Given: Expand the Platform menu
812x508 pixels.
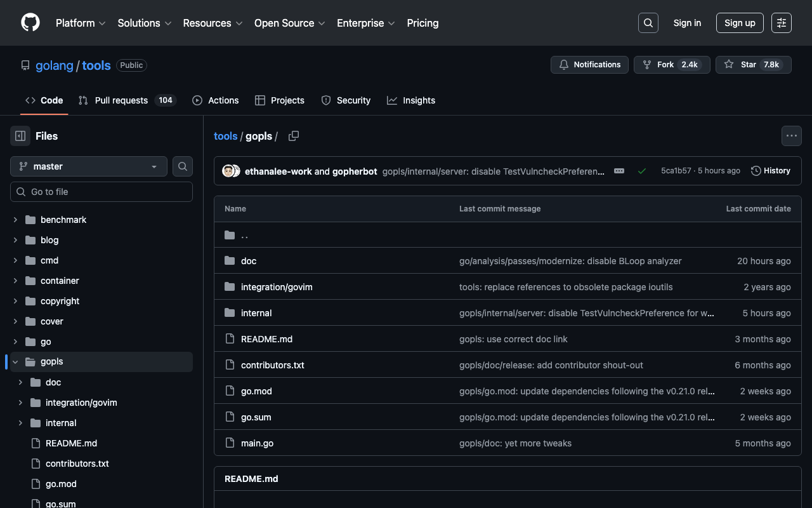Looking at the screenshot, I should [80, 23].
